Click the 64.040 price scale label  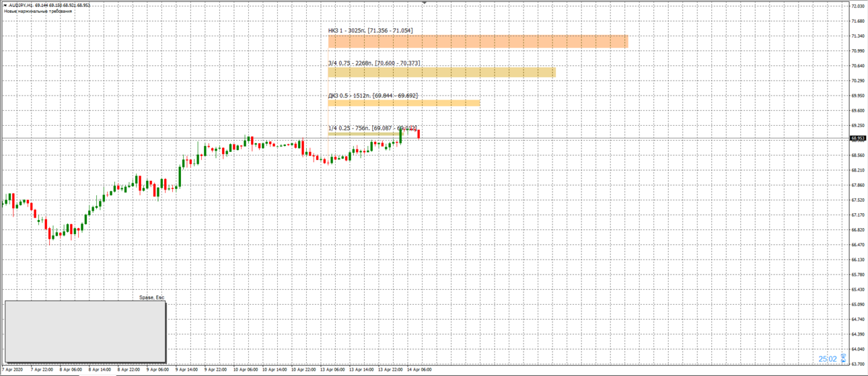(x=858, y=349)
